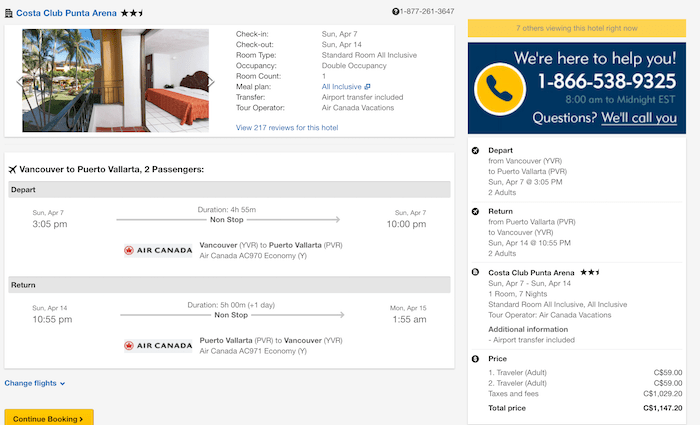The image size is (700, 425).
Task: View 217 reviews for this hotel
Action: (287, 128)
